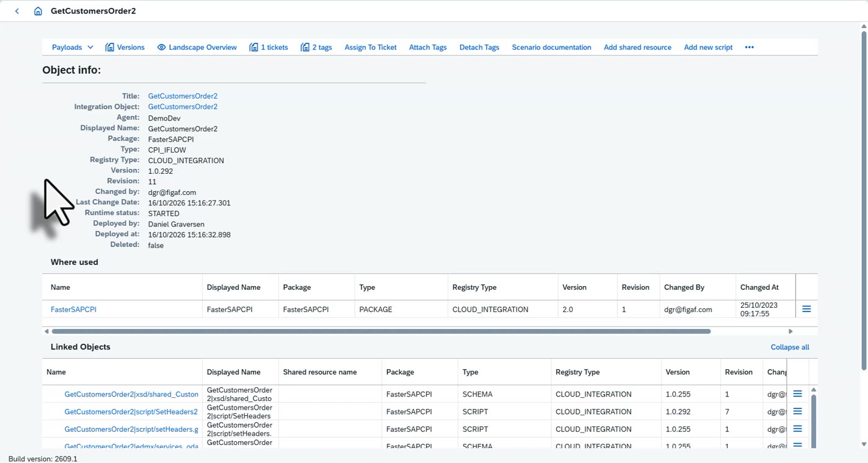868x463 pixels.
Task: Click the Deployed by value Daniel Graversen
Action: (x=176, y=224)
